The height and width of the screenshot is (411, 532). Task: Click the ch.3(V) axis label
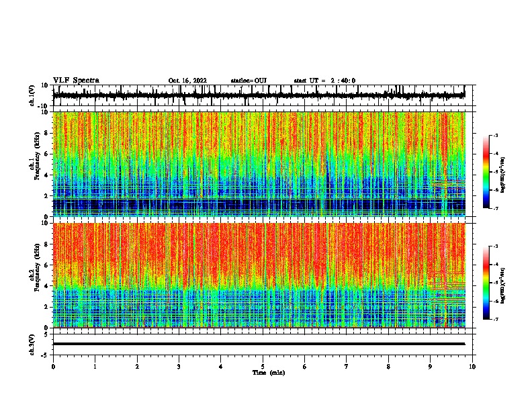pyautogui.click(x=32, y=345)
